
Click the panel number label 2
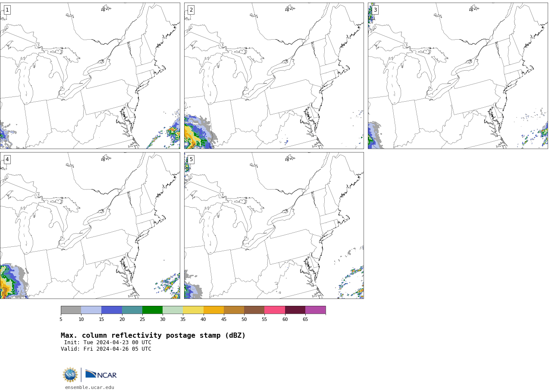point(191,10)
